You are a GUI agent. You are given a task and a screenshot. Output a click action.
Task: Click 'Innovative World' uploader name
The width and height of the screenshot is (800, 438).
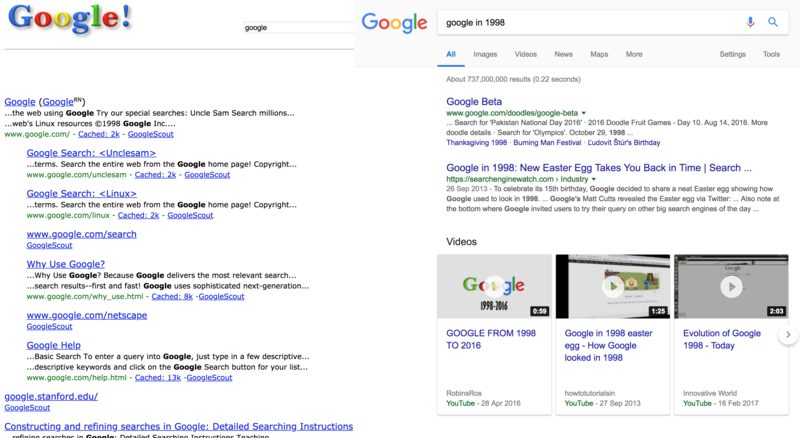click(710, 393)
